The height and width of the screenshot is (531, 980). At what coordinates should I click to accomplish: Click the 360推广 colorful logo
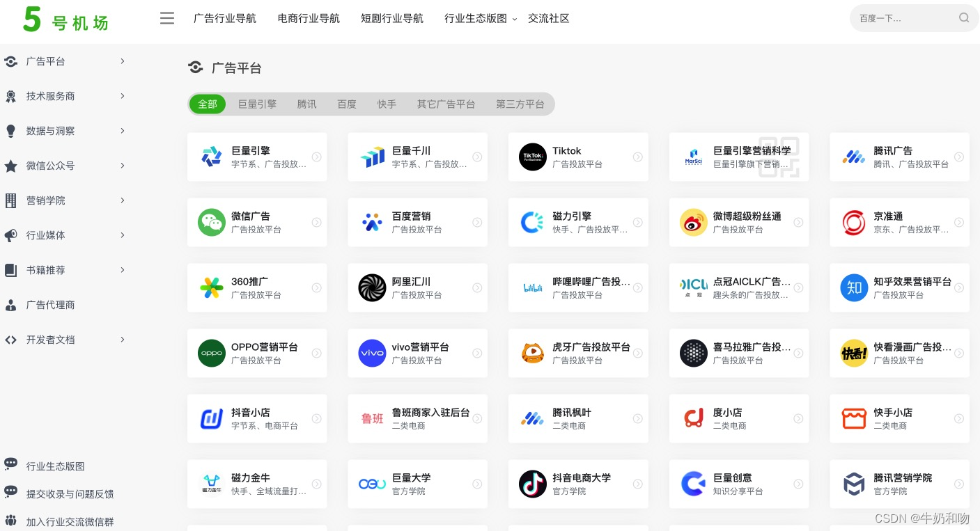click(212, 288)
